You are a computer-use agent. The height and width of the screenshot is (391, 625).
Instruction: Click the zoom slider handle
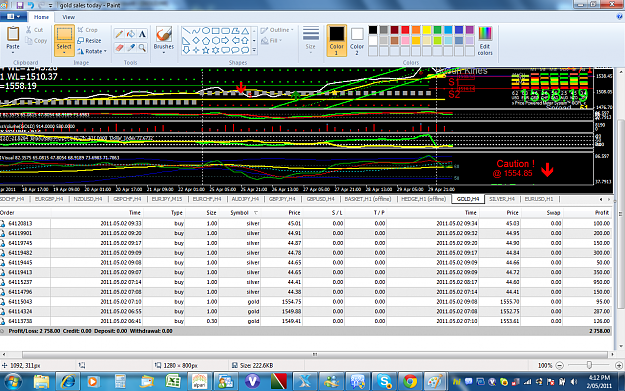point(589,365)
